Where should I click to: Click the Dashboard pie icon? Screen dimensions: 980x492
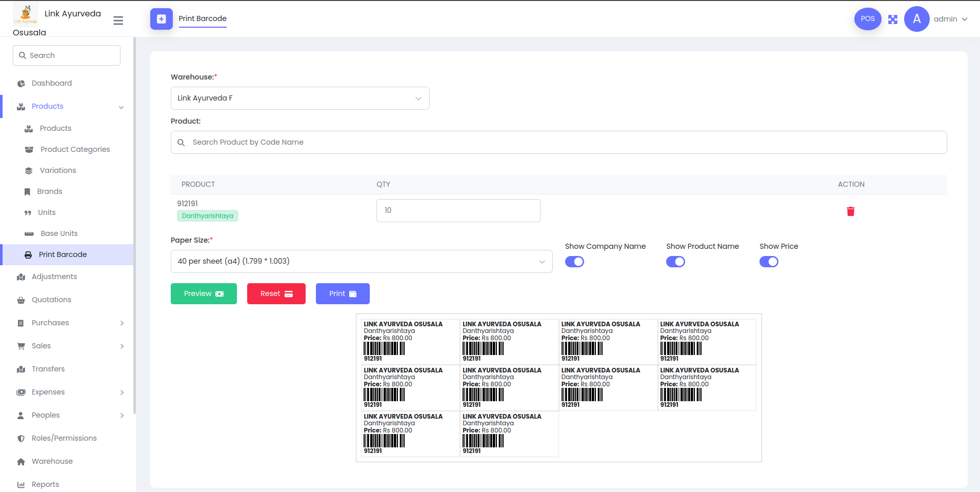(x=21, y=84)
